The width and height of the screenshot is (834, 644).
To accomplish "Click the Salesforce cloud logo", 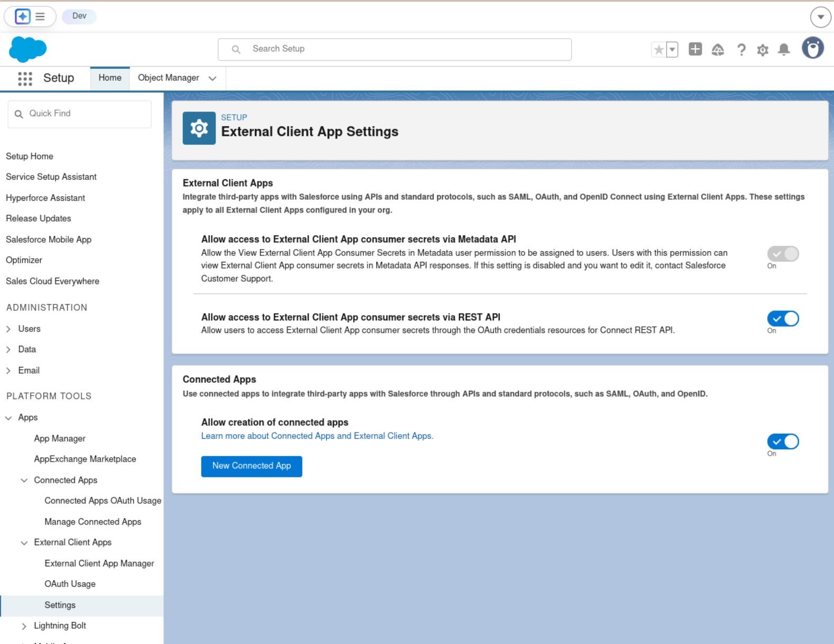I will [x=28, y=49].
